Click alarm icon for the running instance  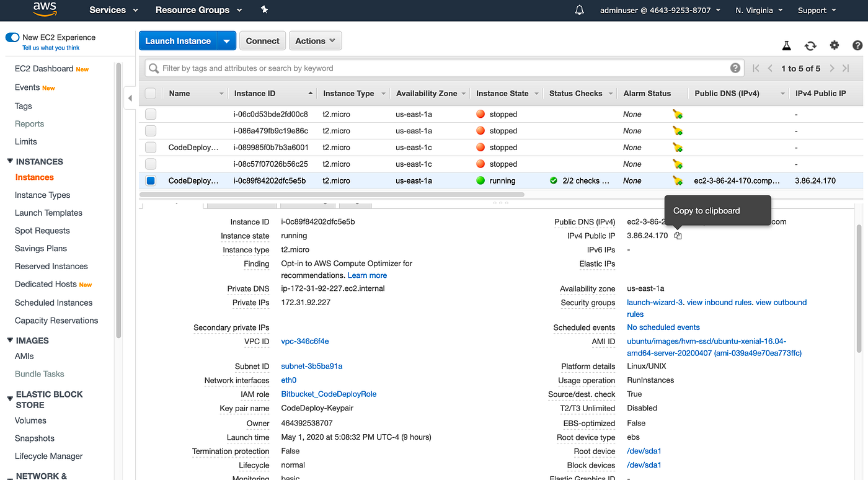point(678,180)
